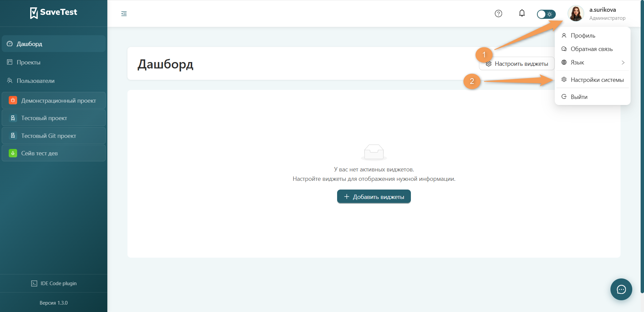Open the help question mark icon
The height and width of the screenshot is (312, 644).
coord(498,13)
